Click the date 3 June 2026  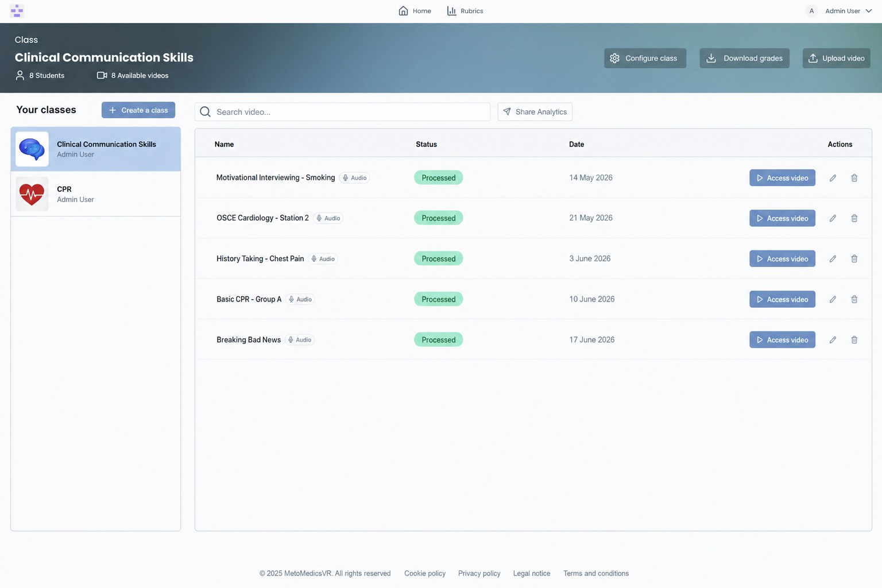[590, 259]
